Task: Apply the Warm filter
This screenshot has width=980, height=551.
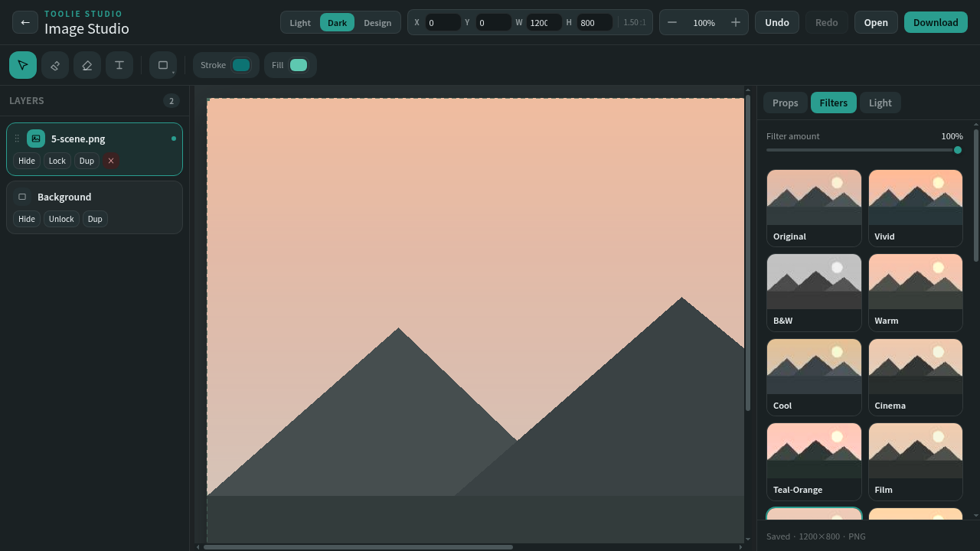Action: click(x=916, y=292)
